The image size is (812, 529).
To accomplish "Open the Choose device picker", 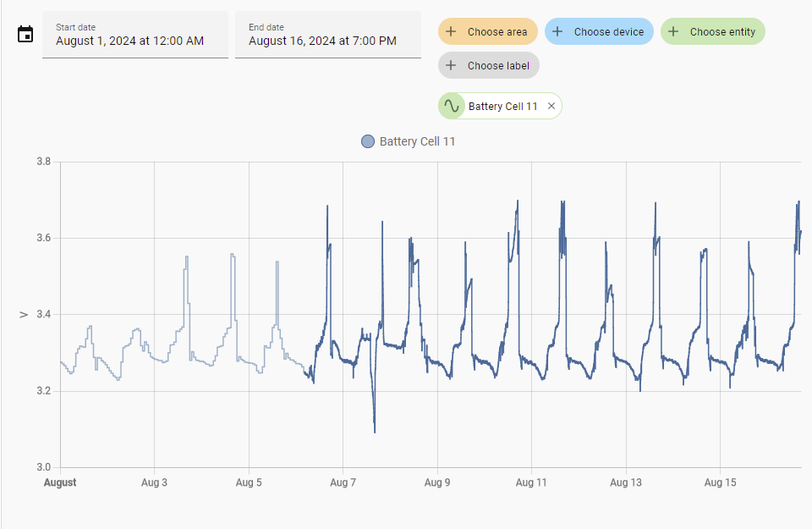I will point(599,31).
